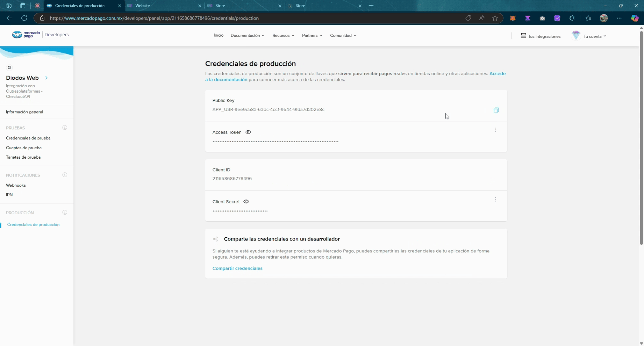This screenshot has width=644, height=346.
Task: Open Comunidad dropdown
Action: click(343, 36)
